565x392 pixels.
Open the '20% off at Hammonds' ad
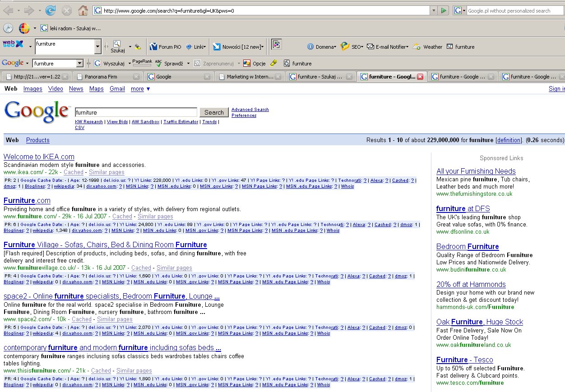(471, 285)
